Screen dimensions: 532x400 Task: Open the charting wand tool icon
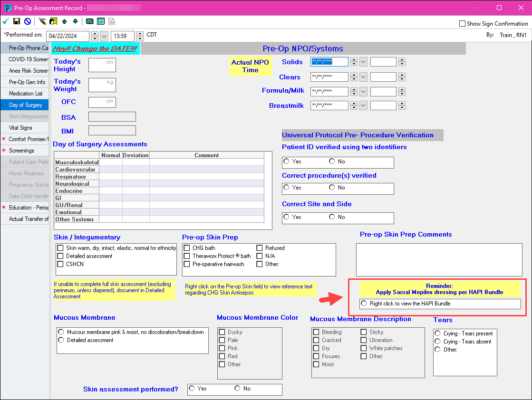tap(42, 21)
